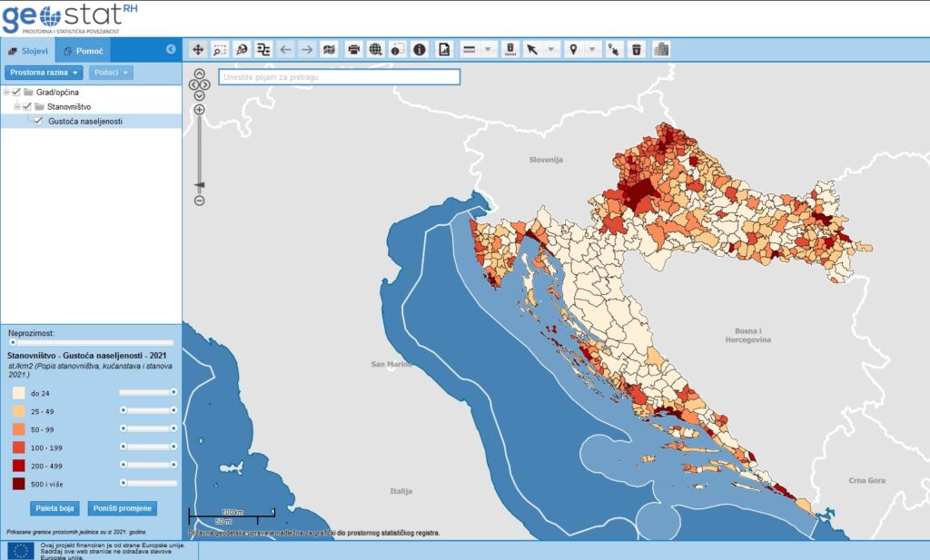The image size is (930, 560).
Task: Select the pan map tool
Action: pyautogui.click(x=197, y=50)
